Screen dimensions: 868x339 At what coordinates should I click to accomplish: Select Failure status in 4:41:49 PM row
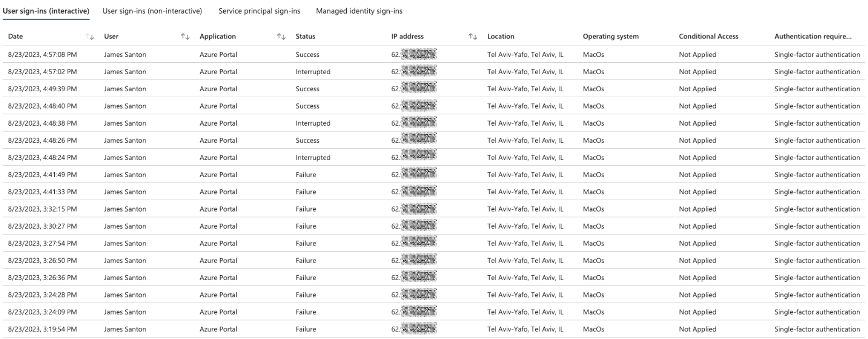[306, 175]
